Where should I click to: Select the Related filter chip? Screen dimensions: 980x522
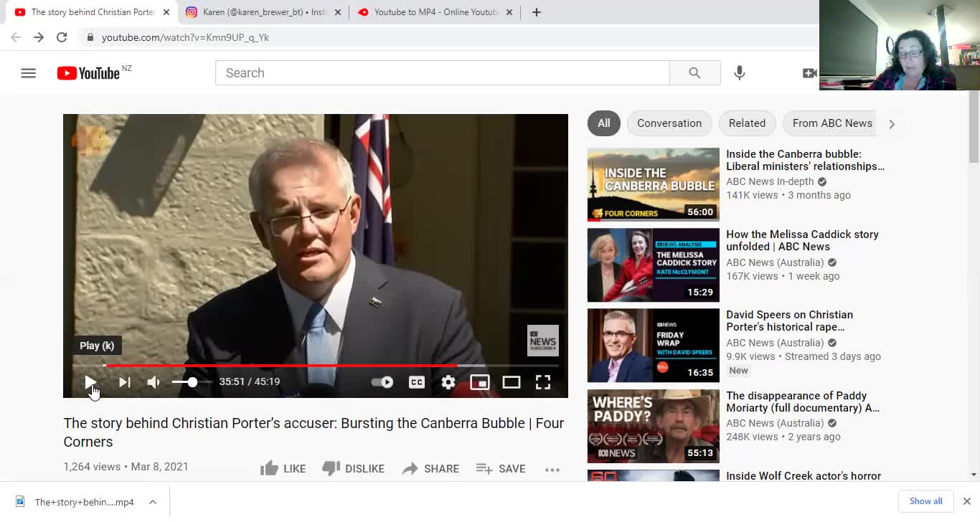click(x=747, y=123)
